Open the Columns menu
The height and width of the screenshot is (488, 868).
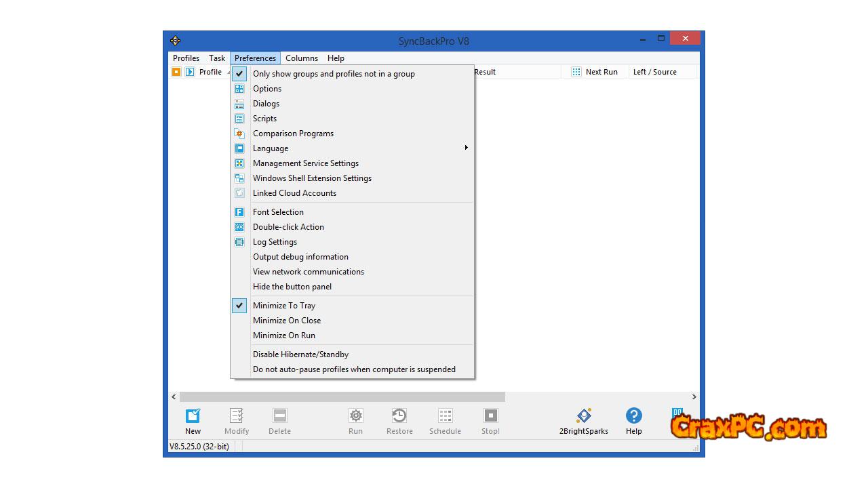(302, 58)
